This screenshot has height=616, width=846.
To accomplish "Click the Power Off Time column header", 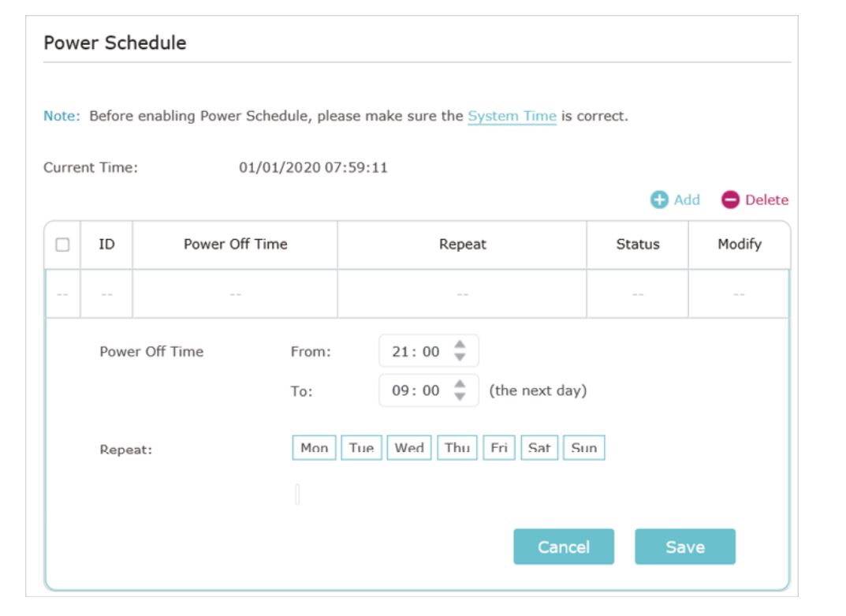I will [235, 244].
